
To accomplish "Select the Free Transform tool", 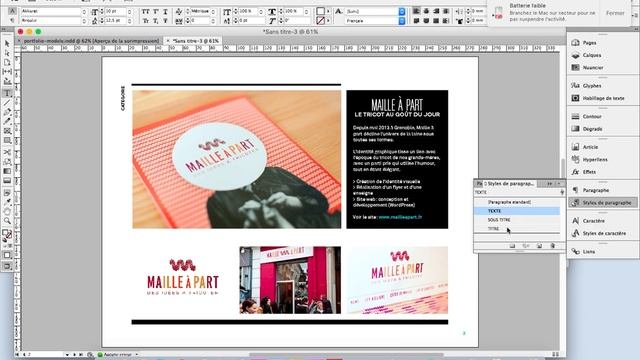I will click(7, 162).
